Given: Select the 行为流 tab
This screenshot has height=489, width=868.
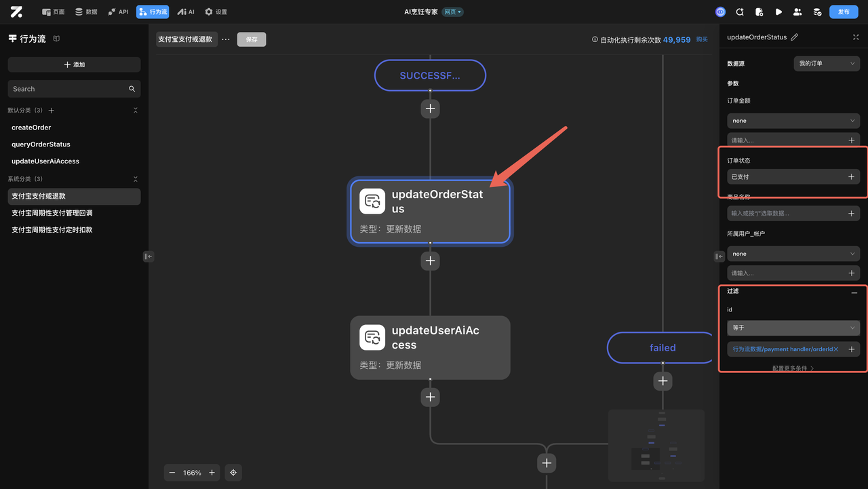Looking at the screenshot, I should [153, 12].
